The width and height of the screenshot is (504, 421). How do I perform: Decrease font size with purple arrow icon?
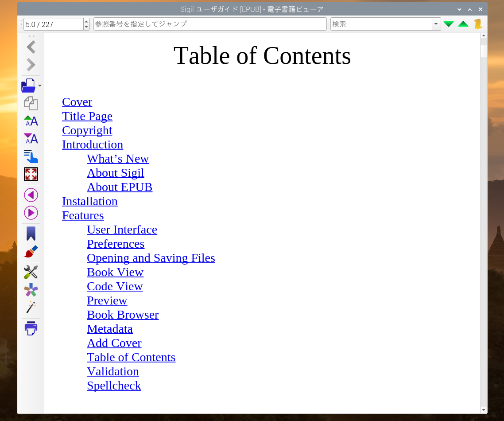[x=31, y=139]
